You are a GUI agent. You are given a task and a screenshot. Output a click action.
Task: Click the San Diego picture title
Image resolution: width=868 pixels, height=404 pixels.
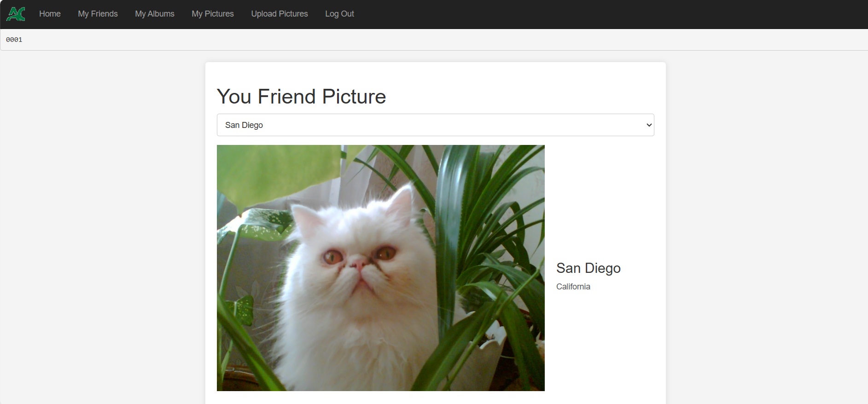point(588,268)
